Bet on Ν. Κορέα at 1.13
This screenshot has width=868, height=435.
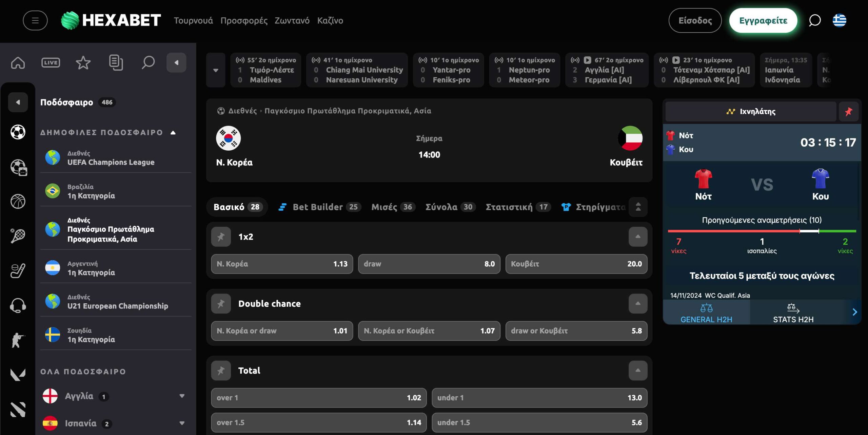pyautogui.click(x=282, y=264)
